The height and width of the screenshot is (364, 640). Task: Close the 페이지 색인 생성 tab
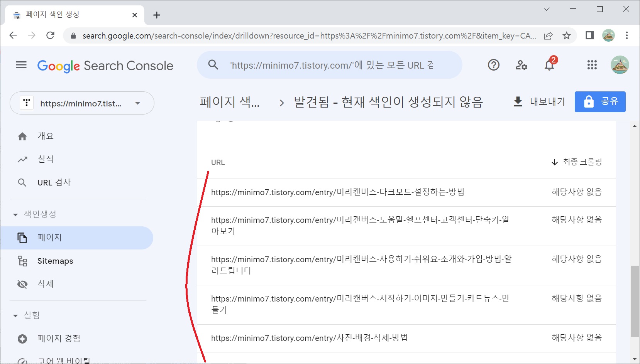click(135, 15)
